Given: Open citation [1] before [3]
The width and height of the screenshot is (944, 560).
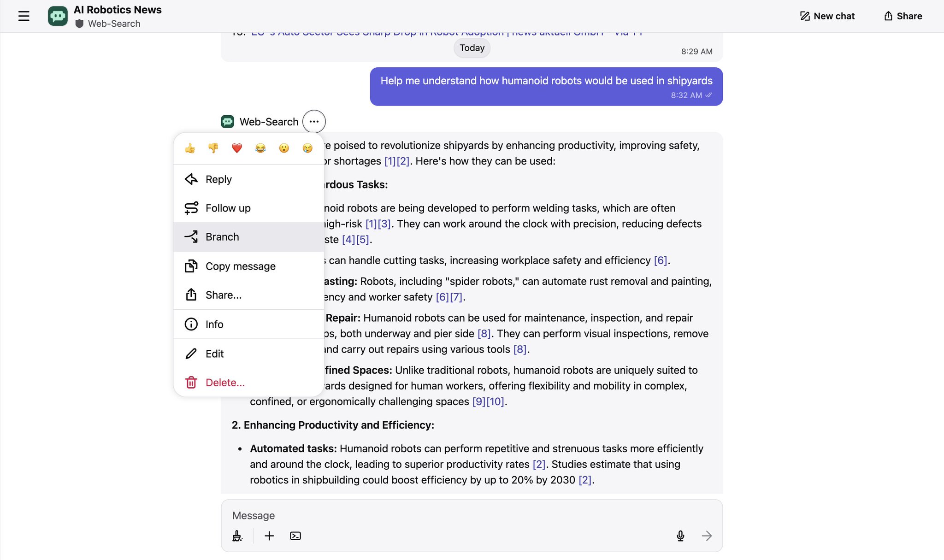Looking at the screenshot, I should pos(371,224).
